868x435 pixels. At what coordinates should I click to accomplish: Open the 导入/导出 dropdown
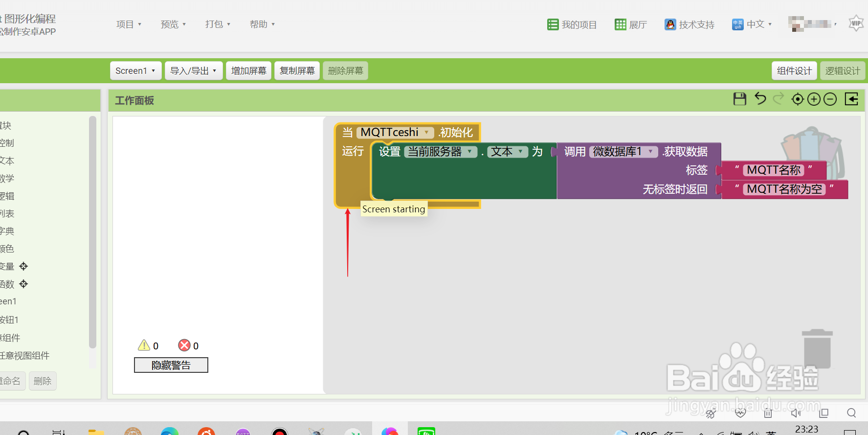coord(194,71)
